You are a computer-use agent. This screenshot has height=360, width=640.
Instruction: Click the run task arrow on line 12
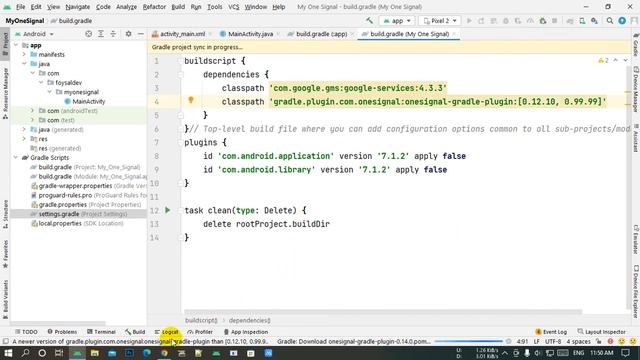[167, 210]
